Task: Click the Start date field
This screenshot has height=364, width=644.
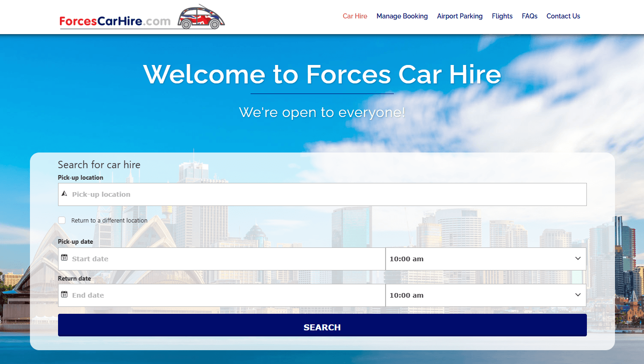Action: pyautogui.click(x=222, y=259)
